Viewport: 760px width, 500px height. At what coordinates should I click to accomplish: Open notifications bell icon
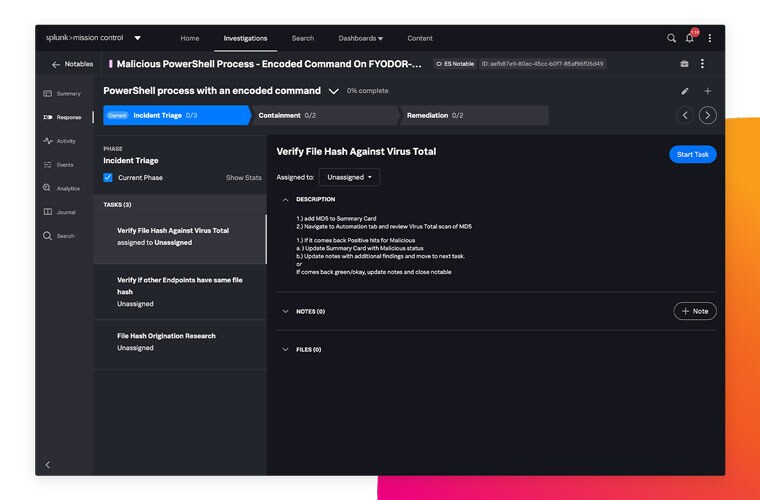(x=689, y=38)
